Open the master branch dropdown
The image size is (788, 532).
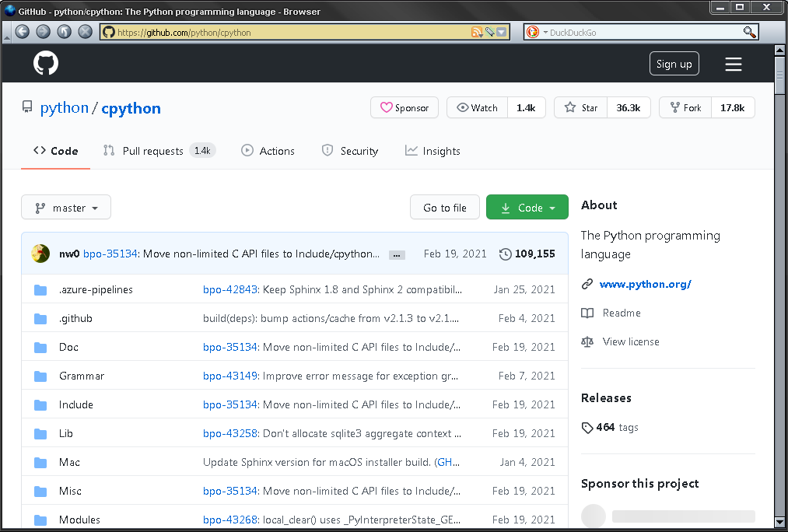tap(66, 208)
